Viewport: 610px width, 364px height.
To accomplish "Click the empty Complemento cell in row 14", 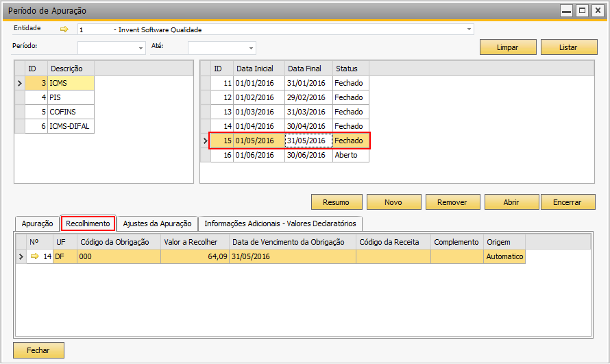I will [x=457, y=256].
